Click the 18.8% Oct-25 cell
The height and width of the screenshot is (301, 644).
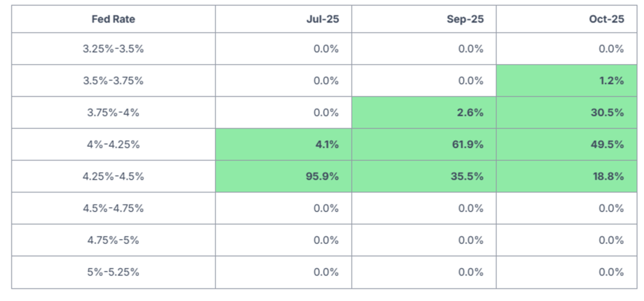click(x=608, y=176)
